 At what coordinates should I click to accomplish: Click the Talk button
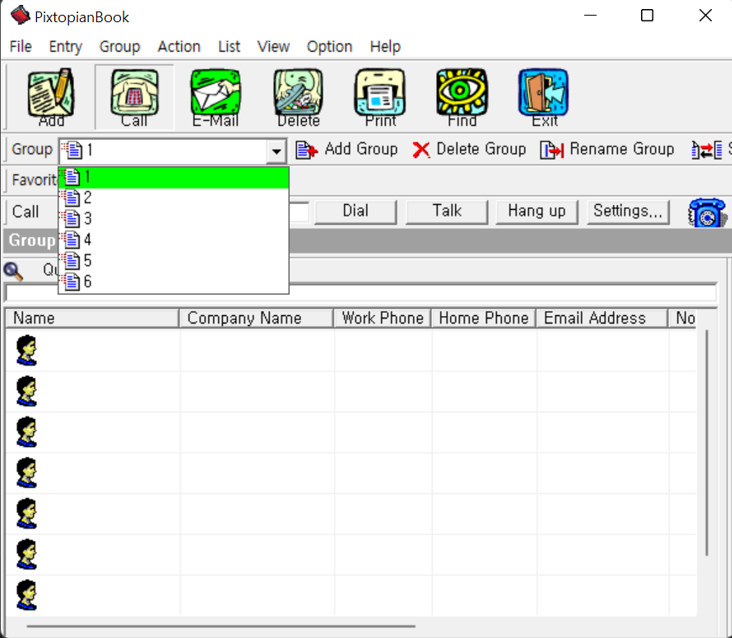[x=447, y=211]
